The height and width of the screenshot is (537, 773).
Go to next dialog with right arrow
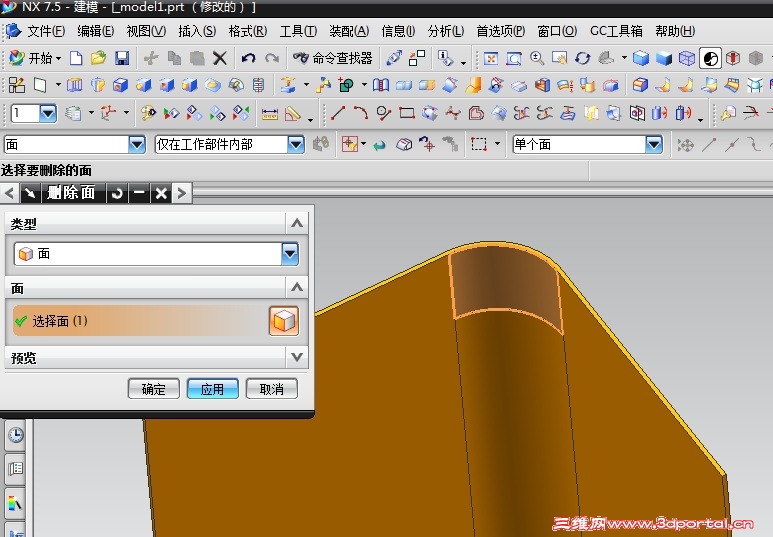[182, 193]
